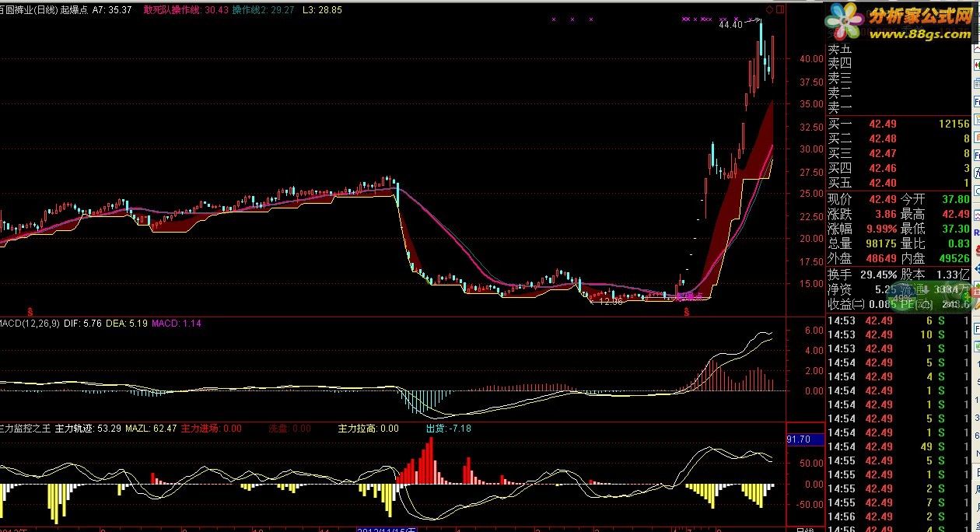Click the 股本 value 1.33亿
The height and width of the screenshot is (532, 980).
[954, 275]
